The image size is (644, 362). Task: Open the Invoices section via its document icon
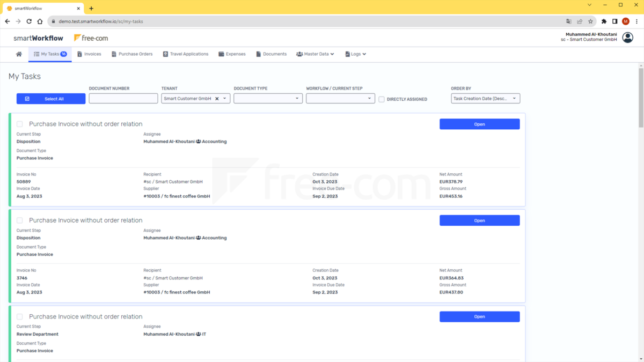click(79, 54)
